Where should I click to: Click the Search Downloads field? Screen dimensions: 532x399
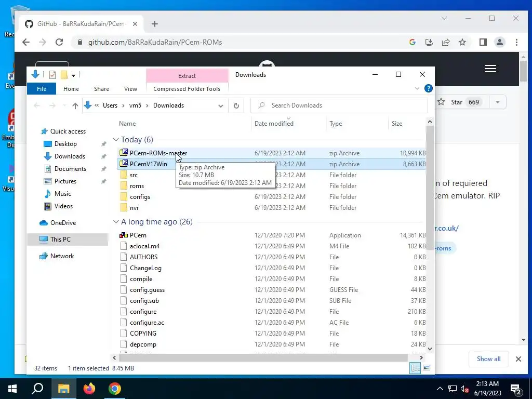point(339,105)
